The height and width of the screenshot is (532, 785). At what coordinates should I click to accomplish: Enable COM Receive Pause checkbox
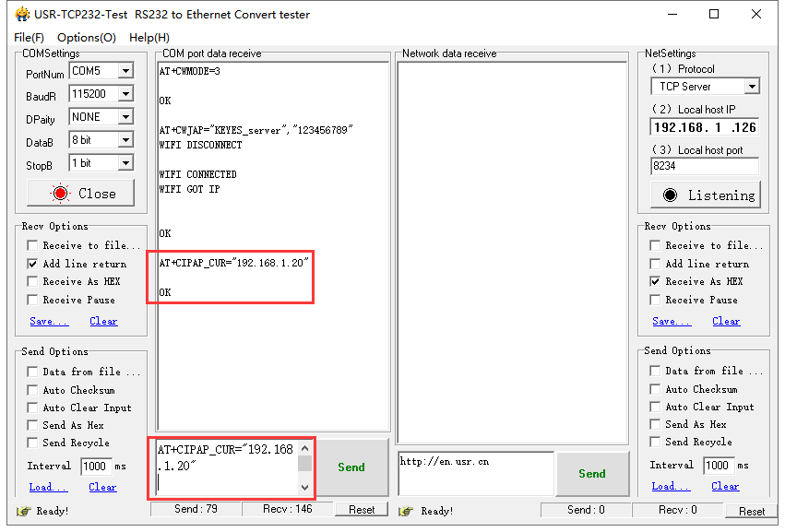(32, 300)
